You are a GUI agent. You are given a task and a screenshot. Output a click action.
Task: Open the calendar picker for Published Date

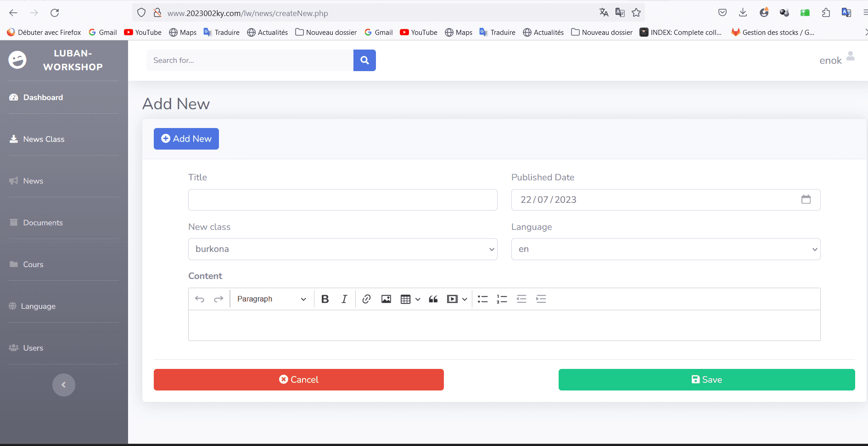pyautogui.click(x=806, y=200)
